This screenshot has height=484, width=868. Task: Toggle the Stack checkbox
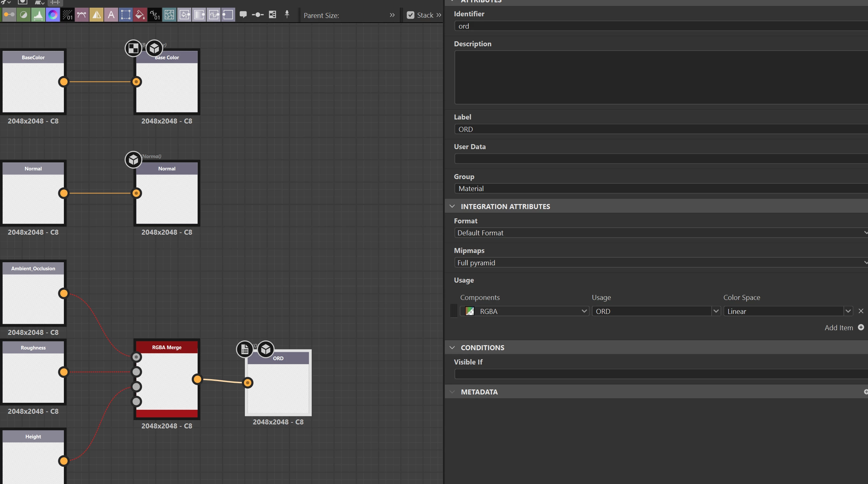(x=410, y=15)
